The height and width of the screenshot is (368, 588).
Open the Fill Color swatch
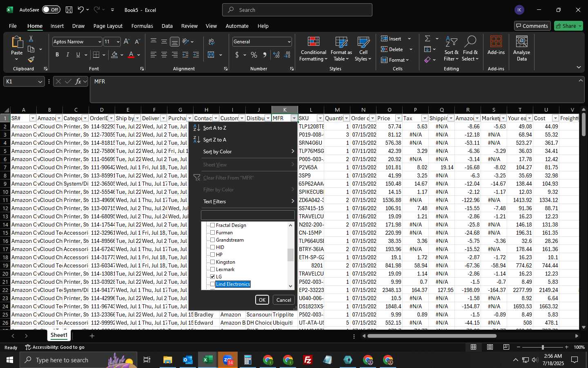point(114,55)
